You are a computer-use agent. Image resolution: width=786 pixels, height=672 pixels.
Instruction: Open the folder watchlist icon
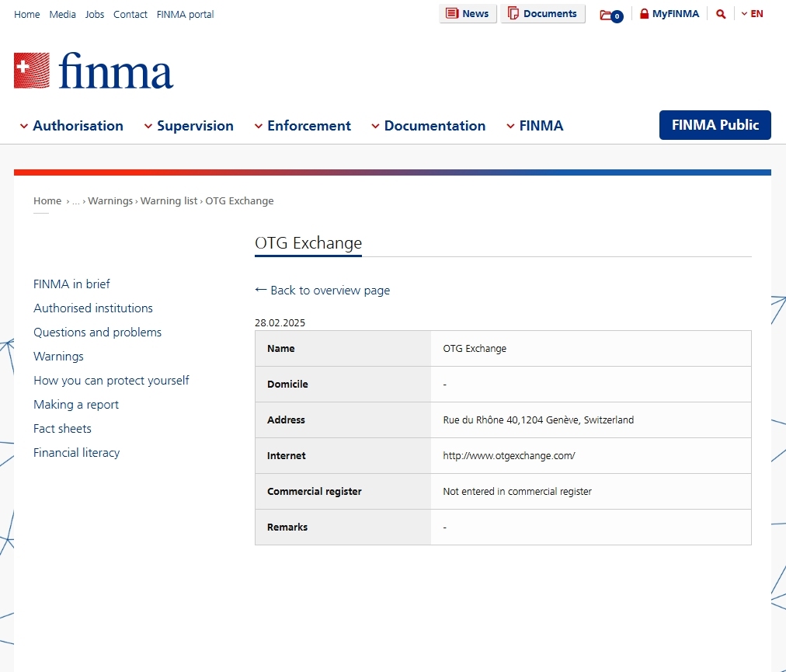click(x=610, y=15)
